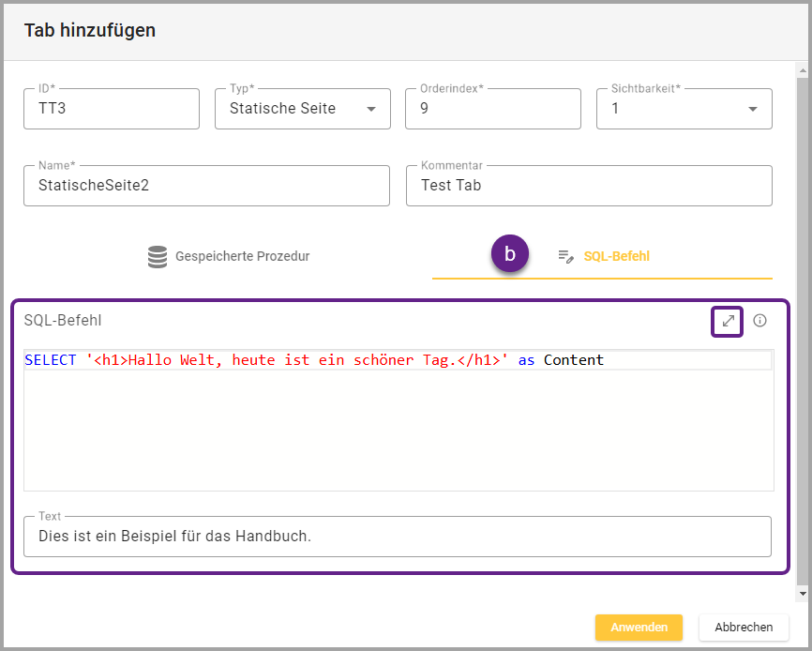Viewport: 812px width, 651px height.
Task: Click the database icon for Gespeicherte Prozedur
Action: coord(158,256)
